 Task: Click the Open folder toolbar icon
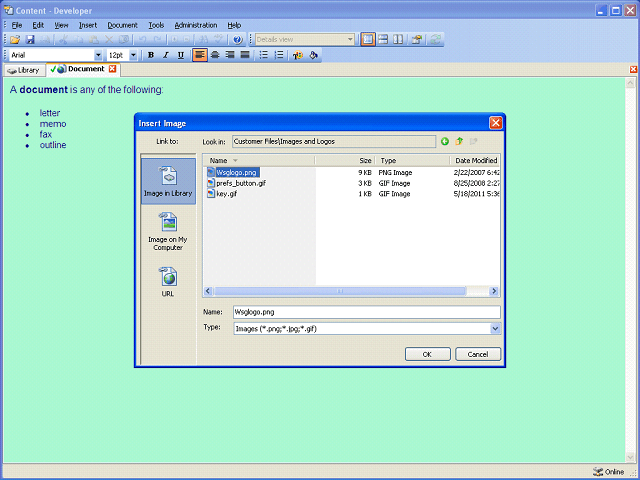pyautogui.click(x=15, y=40)
